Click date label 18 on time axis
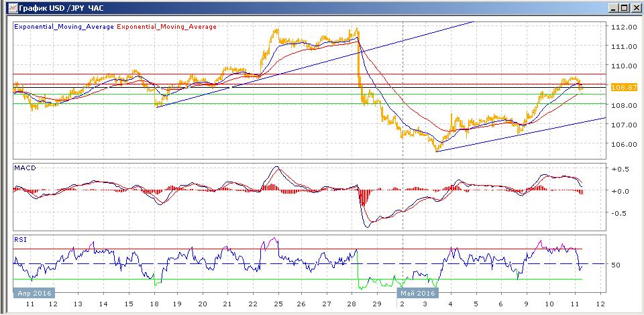This screenshot has height=315, width=644. (154, 304)
